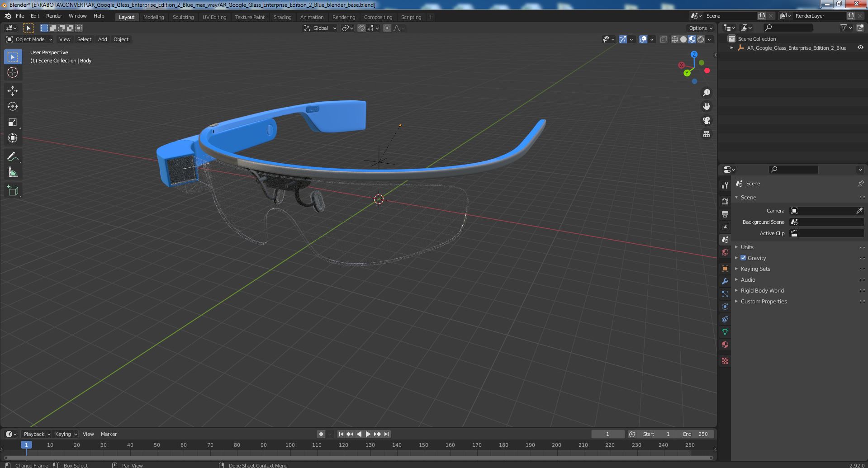
Task: Jump to first frame button
Action: pos(342,434)
